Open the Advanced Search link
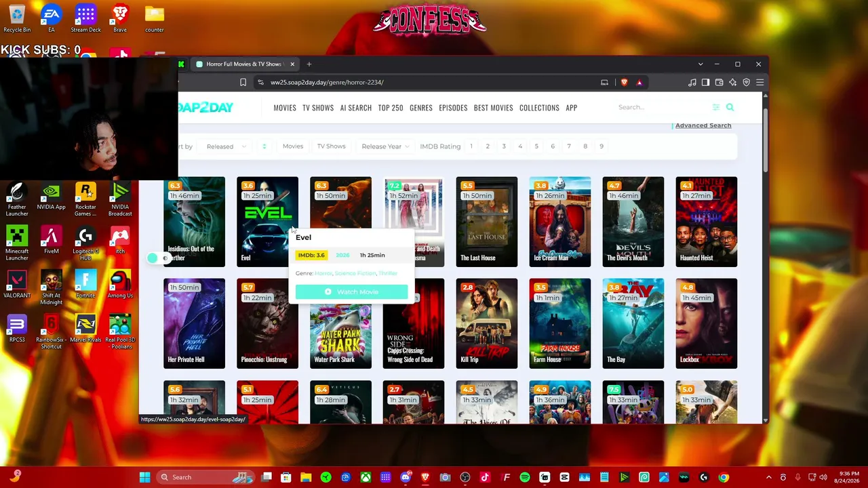Screen dimensions: 868x488 [x=703, y=125]
